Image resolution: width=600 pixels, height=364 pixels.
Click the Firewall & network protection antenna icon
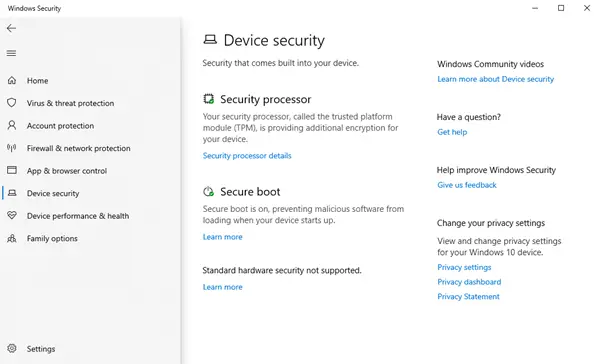pyautogui.click(x=12, y=148)
